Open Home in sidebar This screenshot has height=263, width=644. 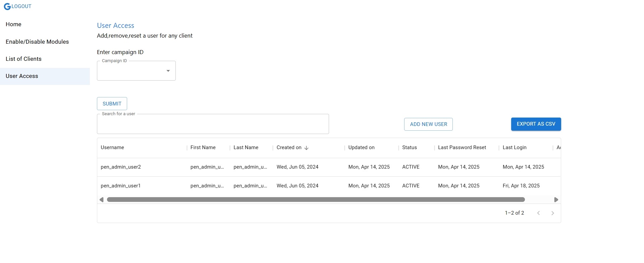pyautogui.click(x=13, y=24)
